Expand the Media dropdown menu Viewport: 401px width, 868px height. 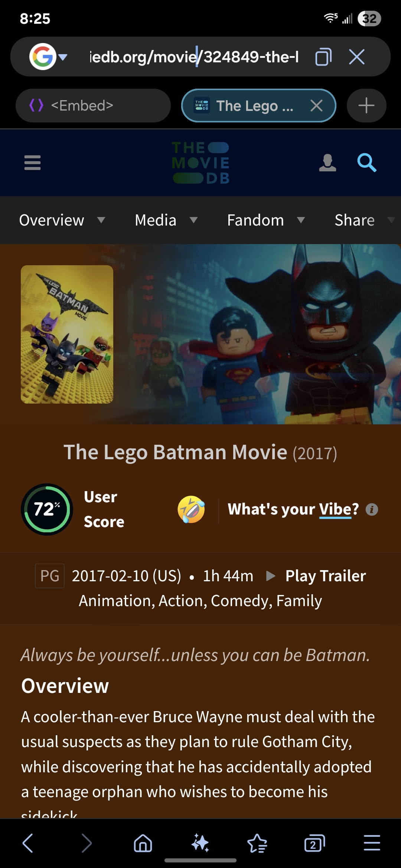click(166, 220)
